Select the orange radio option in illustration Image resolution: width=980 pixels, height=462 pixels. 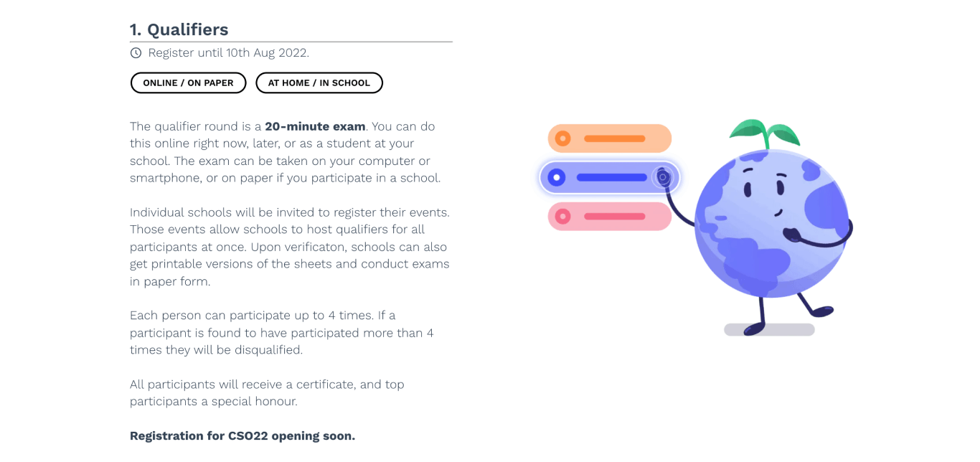point(562,138)
